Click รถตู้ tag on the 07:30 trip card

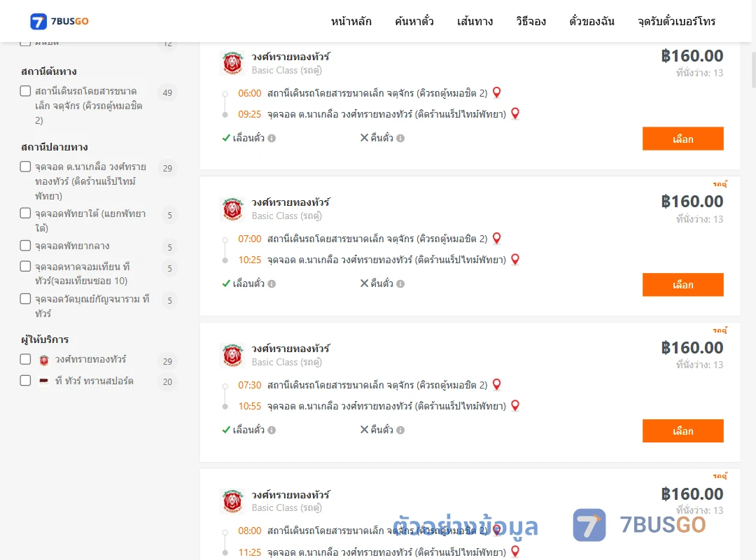click(720, 330)
